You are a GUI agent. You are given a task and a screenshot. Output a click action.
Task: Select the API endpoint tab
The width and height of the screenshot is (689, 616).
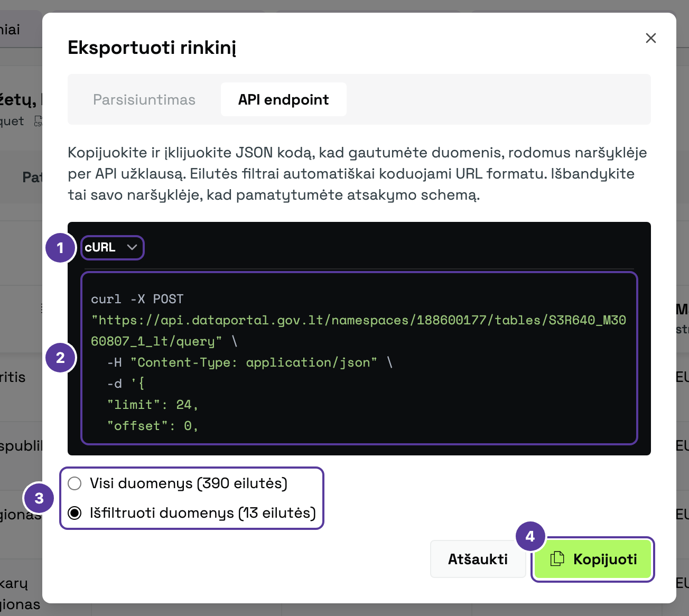pyautogui.click(x=284, y=99)
